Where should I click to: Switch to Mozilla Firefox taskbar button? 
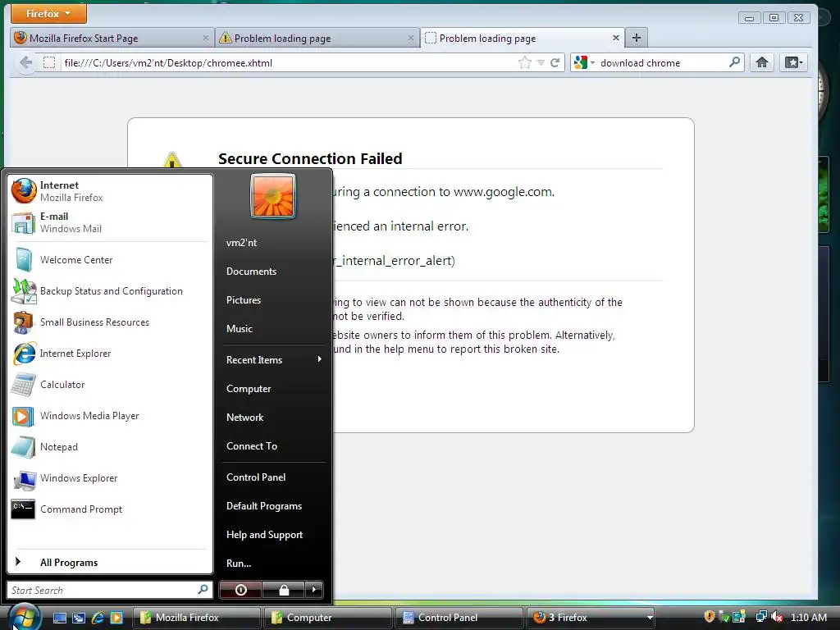[x=197, y=618]
